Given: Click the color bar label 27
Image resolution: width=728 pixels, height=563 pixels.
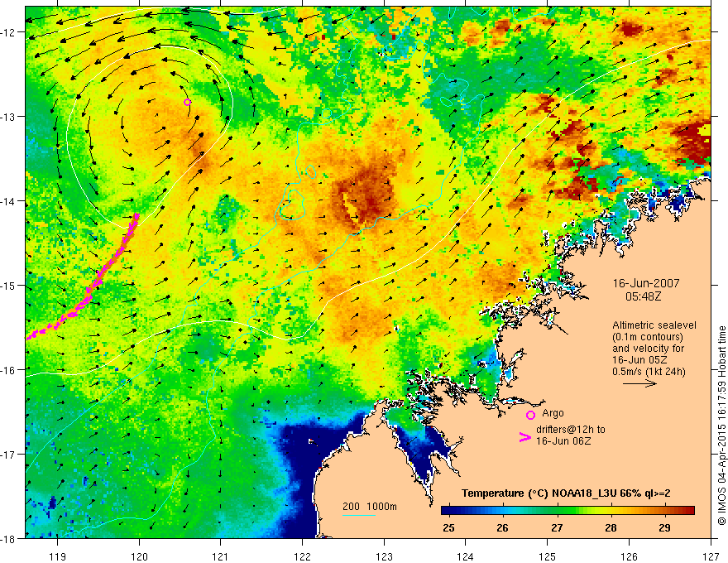Looking at the screenshot, I should 557,527.
